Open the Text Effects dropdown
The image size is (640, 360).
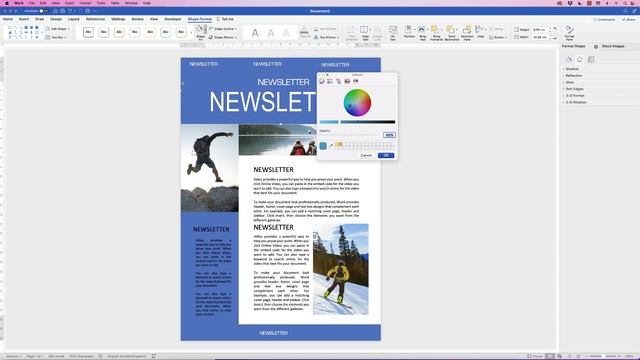point(327,37)
